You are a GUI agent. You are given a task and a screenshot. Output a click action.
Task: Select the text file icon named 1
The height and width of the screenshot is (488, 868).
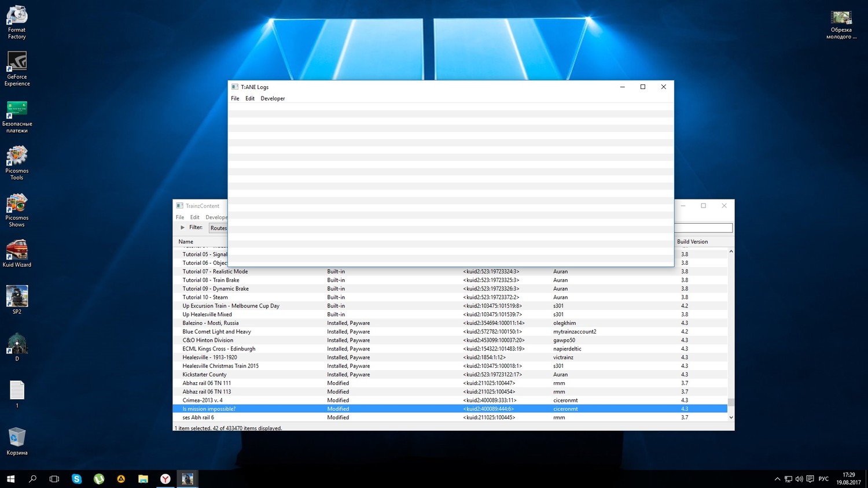[x=17, y=394]
